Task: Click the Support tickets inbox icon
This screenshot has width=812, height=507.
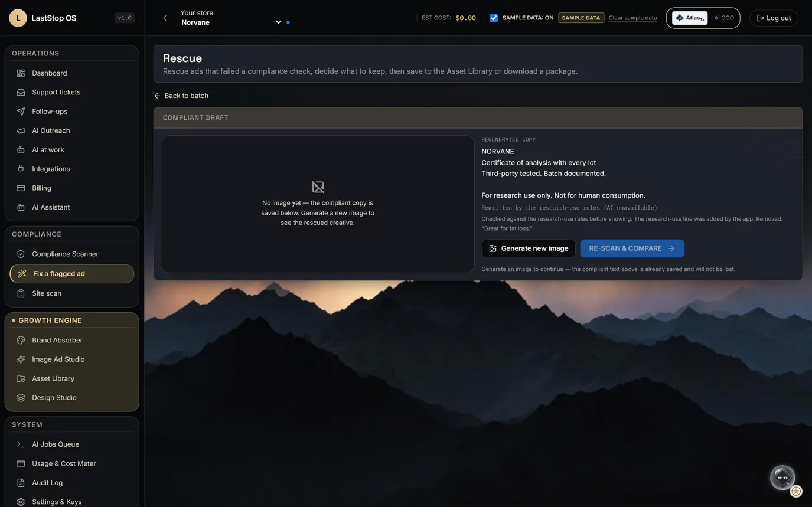Action: click(x=21, y=92)
